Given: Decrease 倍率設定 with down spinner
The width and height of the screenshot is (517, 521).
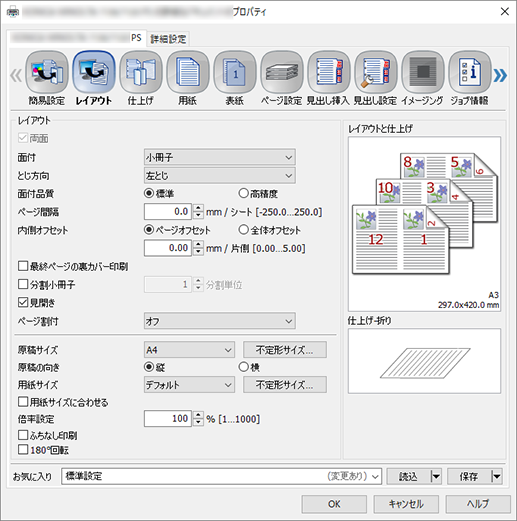Looking at the screenshot, I should click(x=198, y=422).
